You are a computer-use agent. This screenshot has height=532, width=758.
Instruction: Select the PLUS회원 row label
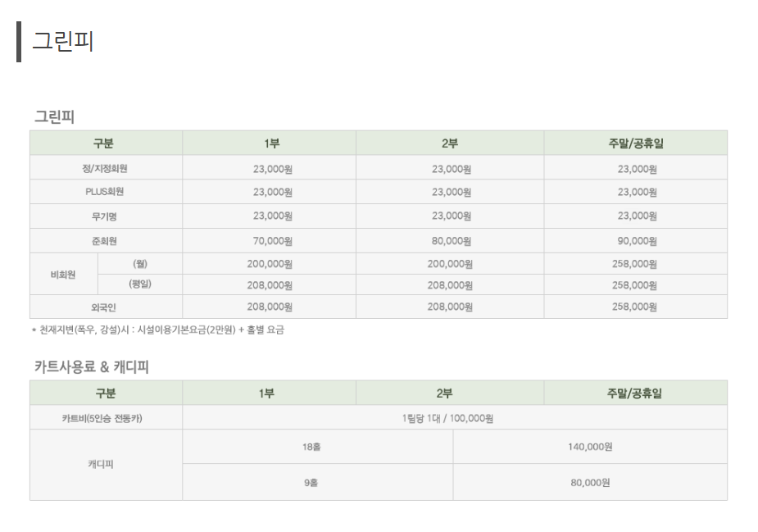[x=106, y=192]
